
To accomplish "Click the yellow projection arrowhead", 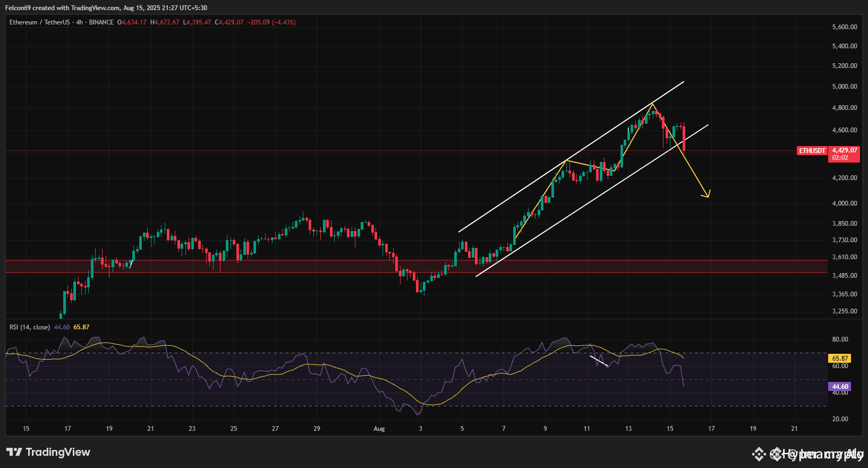I will [x=707, y=194].
